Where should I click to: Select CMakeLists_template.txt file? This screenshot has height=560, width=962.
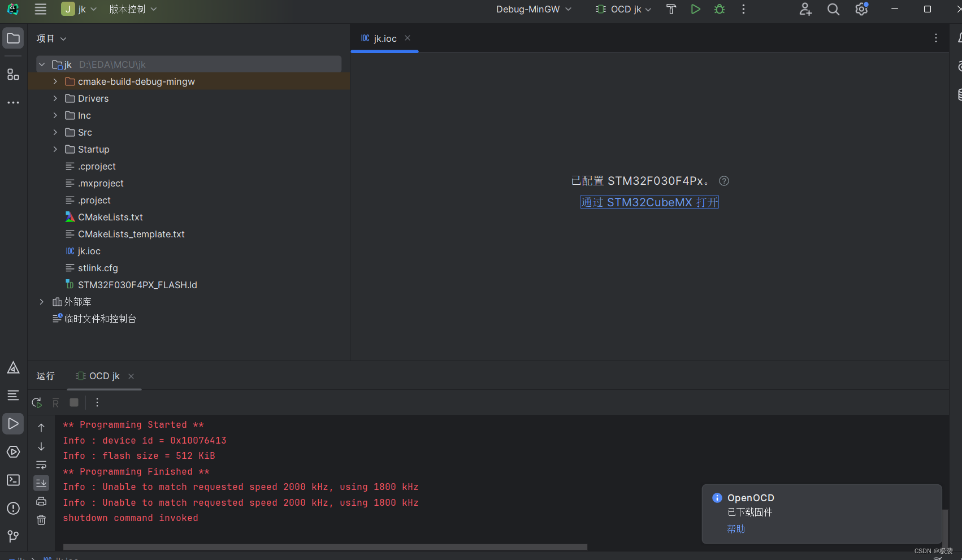click(x=131, y=234)
